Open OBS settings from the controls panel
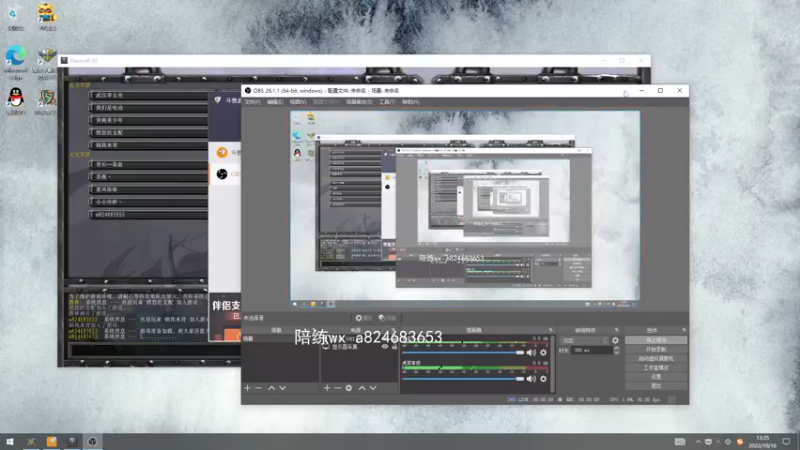Image resolution: width=800 pixels, height=450 pixels. click(x=656, y=377)
